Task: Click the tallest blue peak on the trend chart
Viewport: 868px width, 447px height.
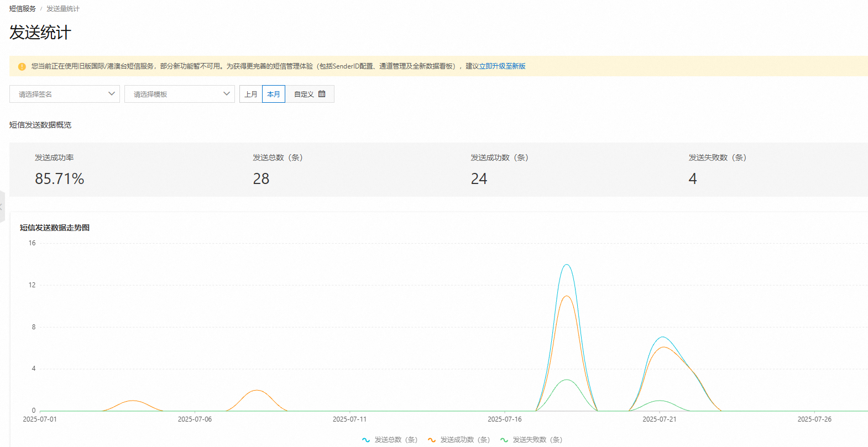Action: point(567,265)
